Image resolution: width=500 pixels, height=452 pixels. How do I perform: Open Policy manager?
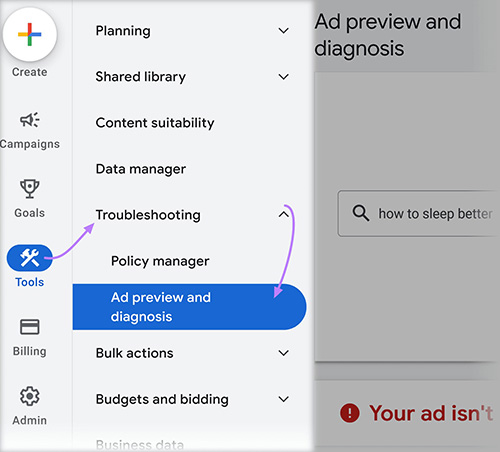click(160, 261)
